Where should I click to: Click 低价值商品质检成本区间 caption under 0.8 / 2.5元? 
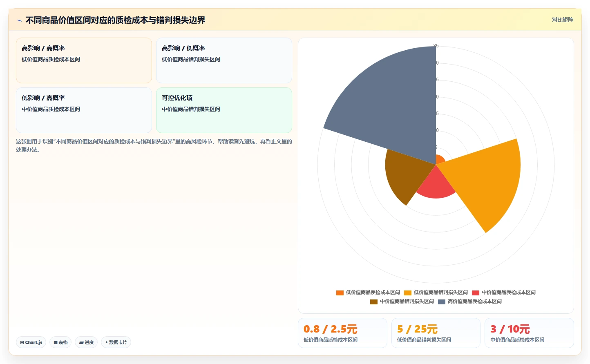click(331, 340)
